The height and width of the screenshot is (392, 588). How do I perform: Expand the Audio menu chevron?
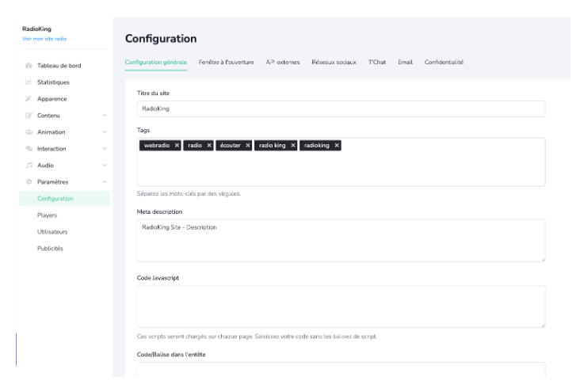click(105, 166)
